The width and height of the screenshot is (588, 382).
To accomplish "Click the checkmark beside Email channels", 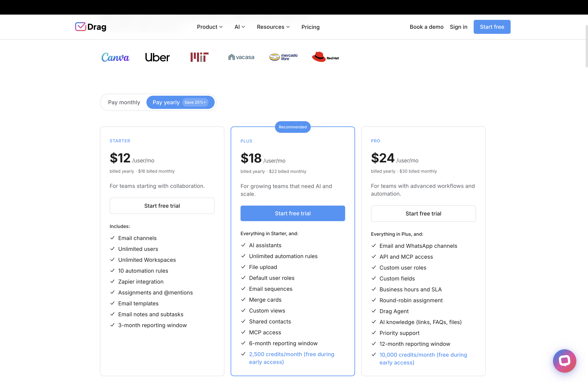I will tap(112, 238).
